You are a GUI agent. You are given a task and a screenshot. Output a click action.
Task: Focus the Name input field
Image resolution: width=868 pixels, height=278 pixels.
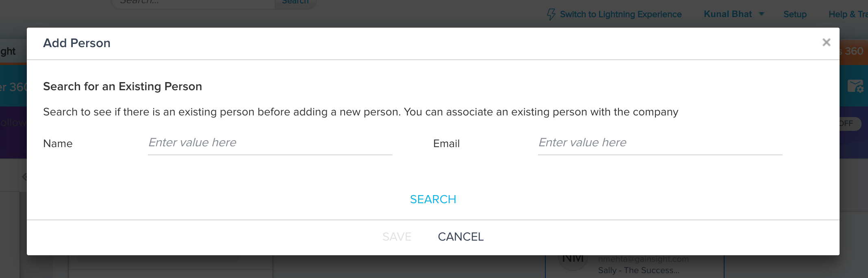[x=270, y=143]
